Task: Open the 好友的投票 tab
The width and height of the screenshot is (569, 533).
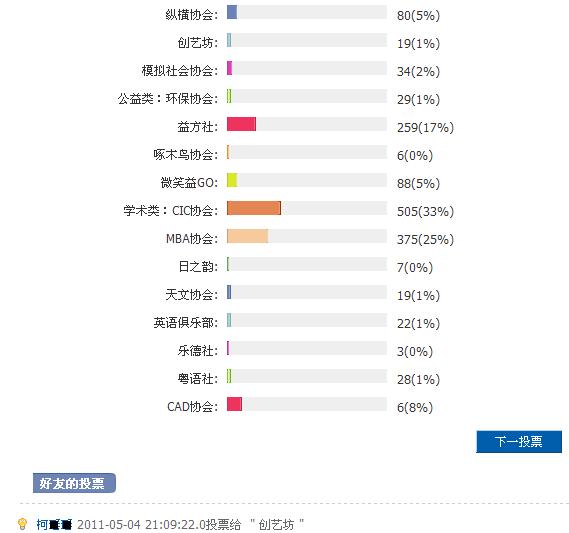Action: (74, 483)
